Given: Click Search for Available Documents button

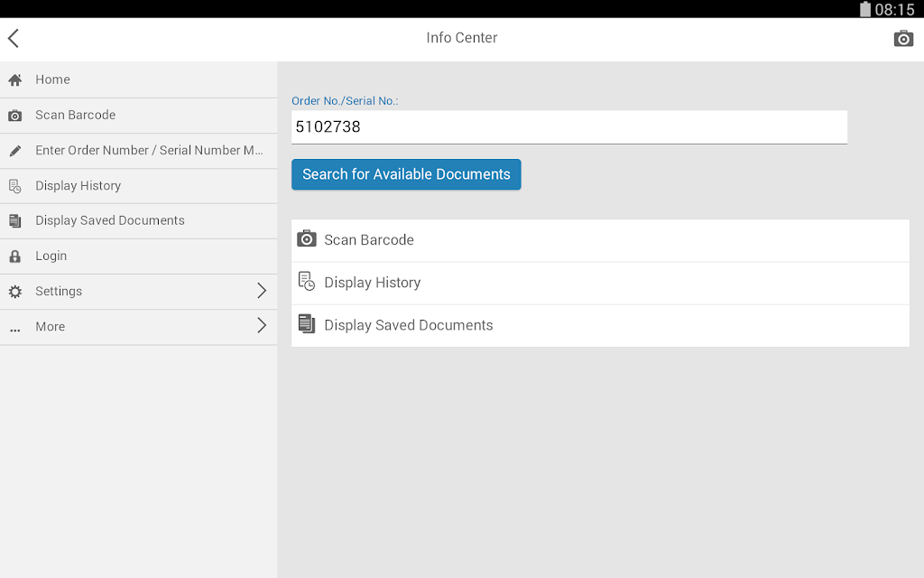Looking at the screenshot, I should [x=406, y=174].
